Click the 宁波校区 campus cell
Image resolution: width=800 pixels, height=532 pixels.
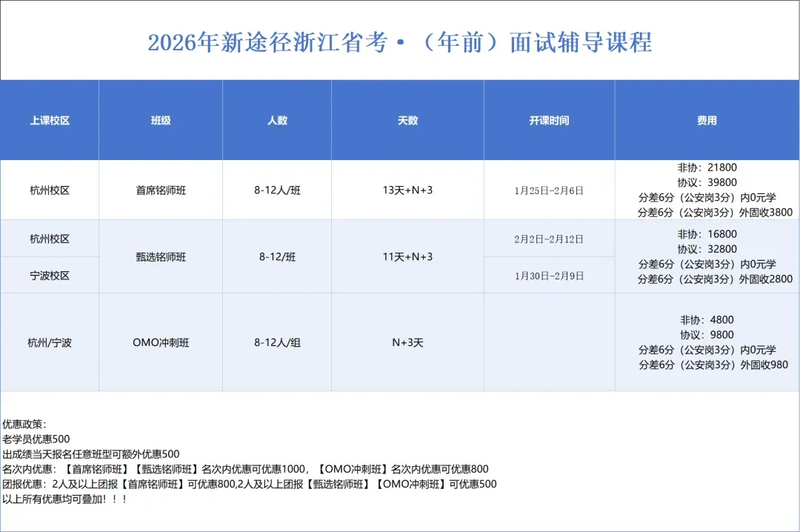pos(50,276)
